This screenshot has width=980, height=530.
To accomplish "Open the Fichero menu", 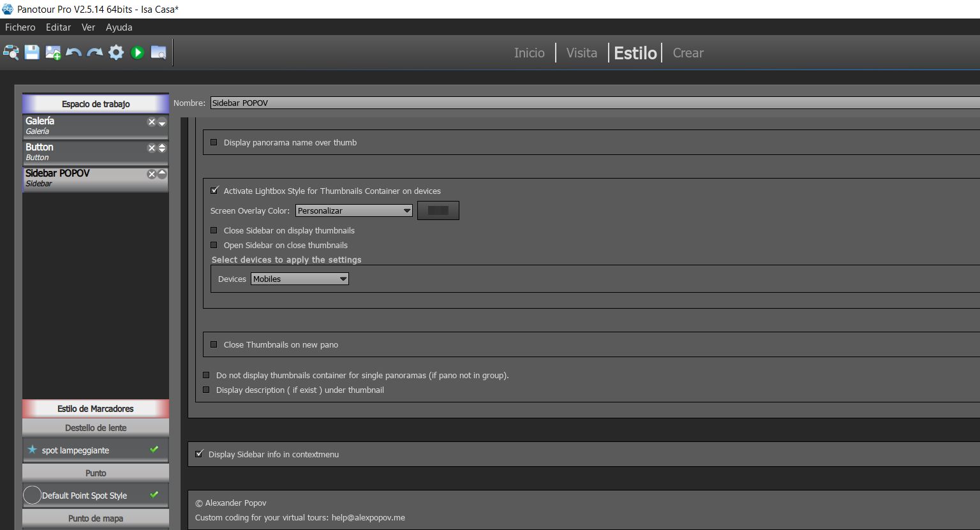I will click(20, 27).
